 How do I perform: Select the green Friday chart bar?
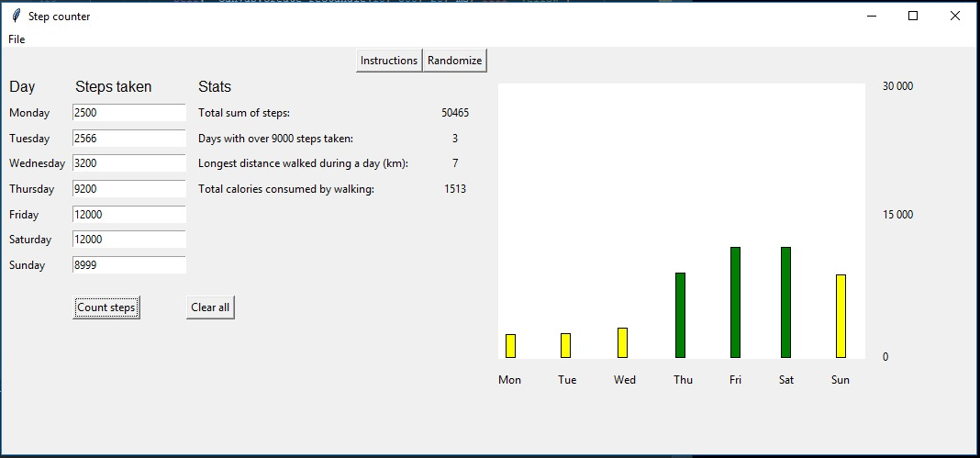(x=735, y=303)
